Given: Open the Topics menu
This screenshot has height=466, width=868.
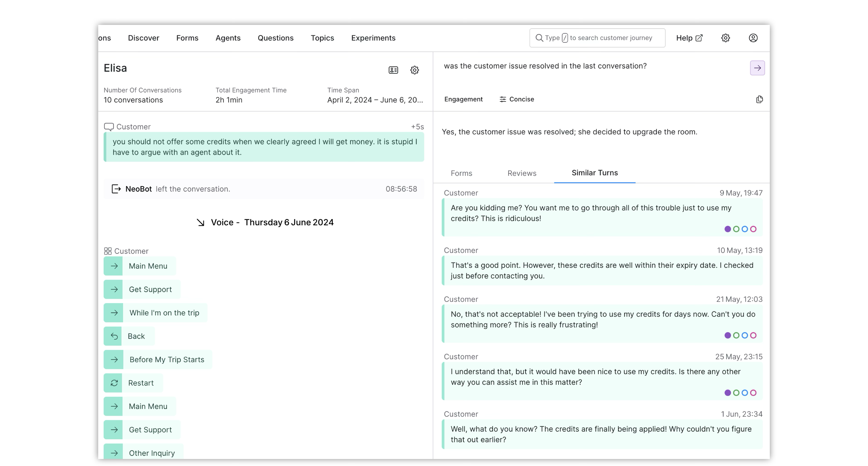Looking at the screenshot, I should point(322,38).
